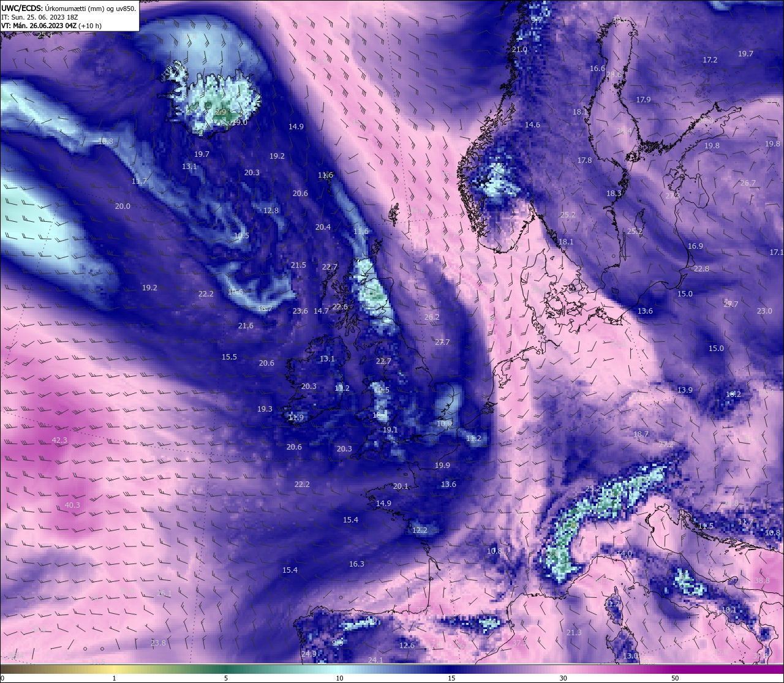Click the 20.4 map value

coord(323,227)
